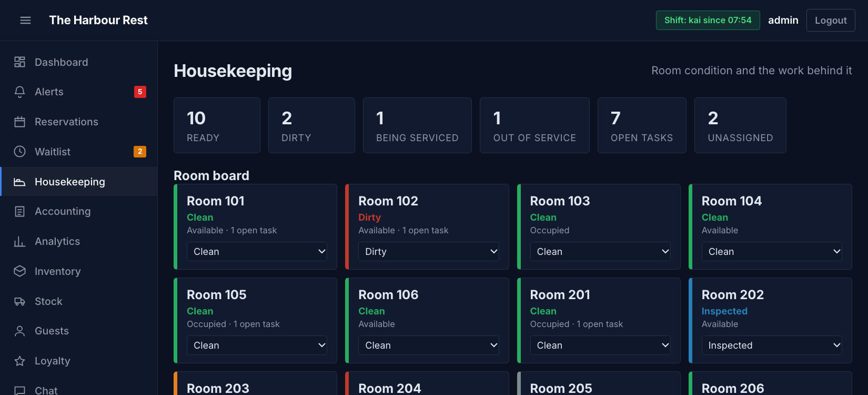Click the Analytics bar chart icon

pos(19,241)
